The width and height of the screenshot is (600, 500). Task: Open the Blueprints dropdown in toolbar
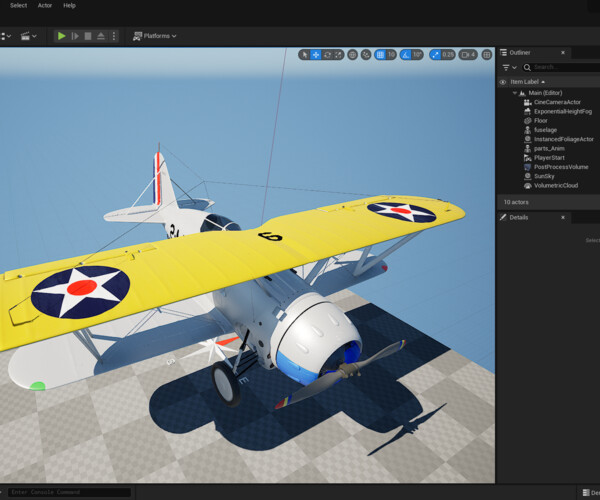[x=5, y=36]
